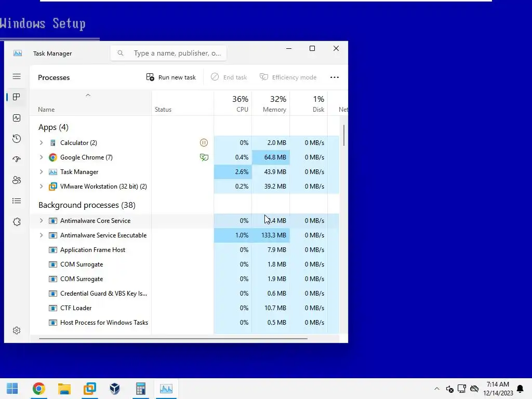Click the Apps (4) group heading
The height and width of the screenshot is (399, 532).
tap(54, 127)
